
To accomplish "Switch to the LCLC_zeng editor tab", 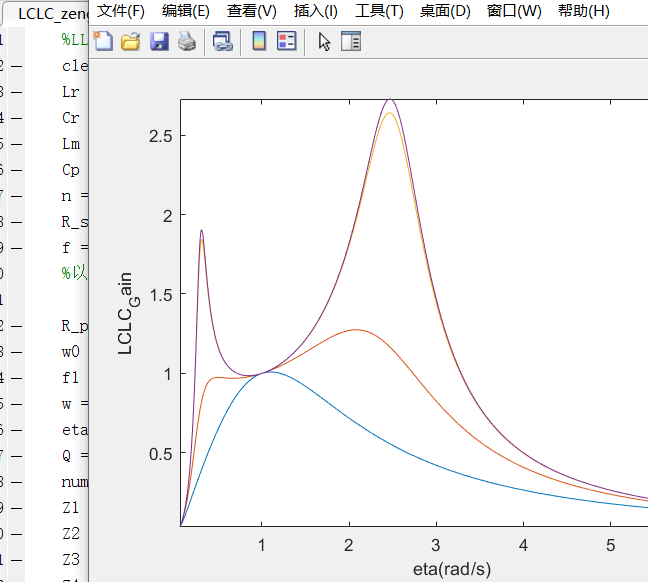I will pos(50,13).
